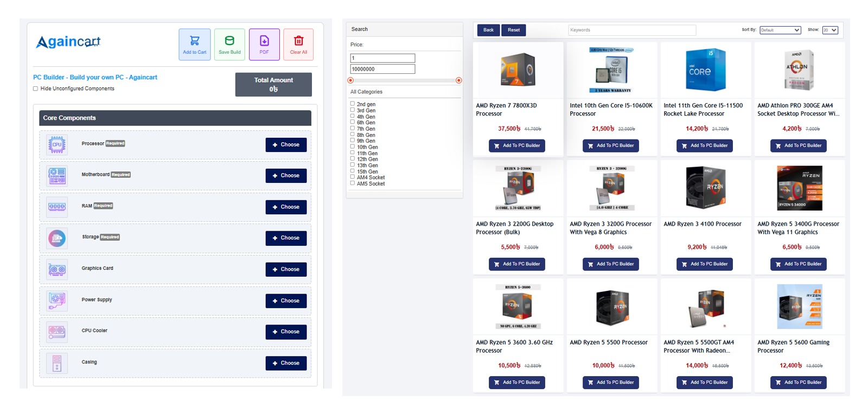868x407 pixels.
Task: Choose a RAM component
Action: [x=286, y=207]
